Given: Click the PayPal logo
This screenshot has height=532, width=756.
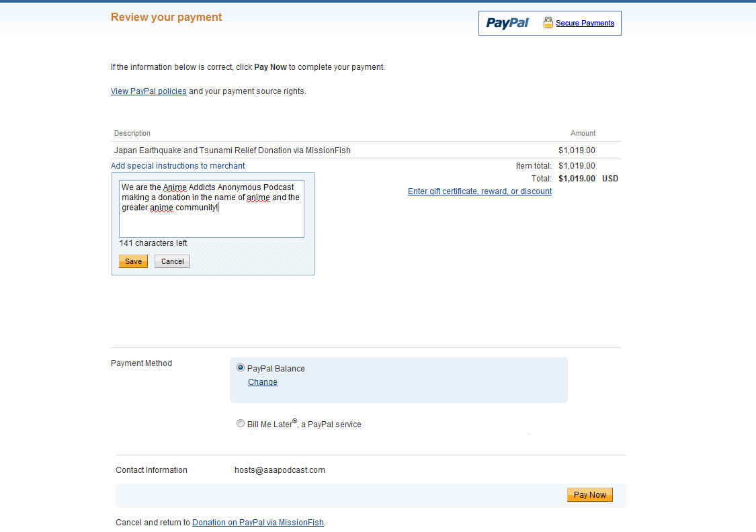Looking at the screenshot, I should click(507, 23).
